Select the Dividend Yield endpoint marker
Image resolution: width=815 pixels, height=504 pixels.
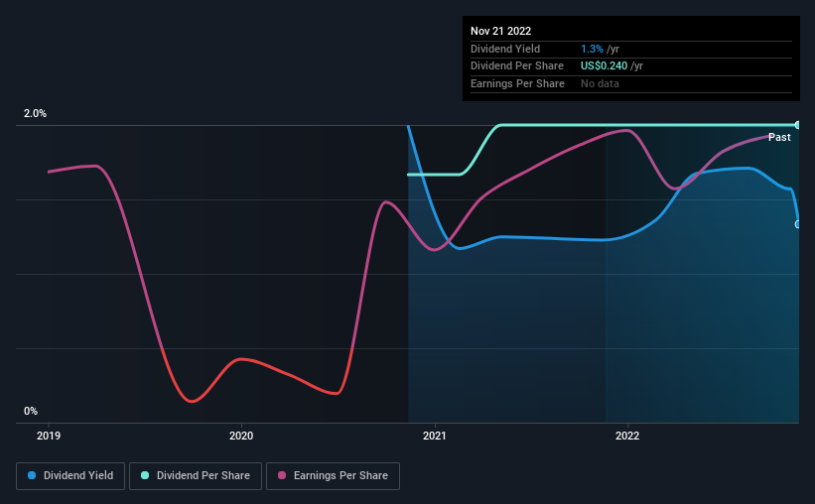[x=798, y=224]
